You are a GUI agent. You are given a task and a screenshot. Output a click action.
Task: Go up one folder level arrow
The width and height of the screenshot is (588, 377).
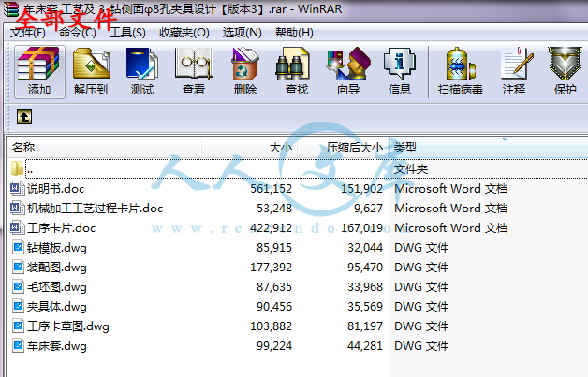[x=24, y=117]
